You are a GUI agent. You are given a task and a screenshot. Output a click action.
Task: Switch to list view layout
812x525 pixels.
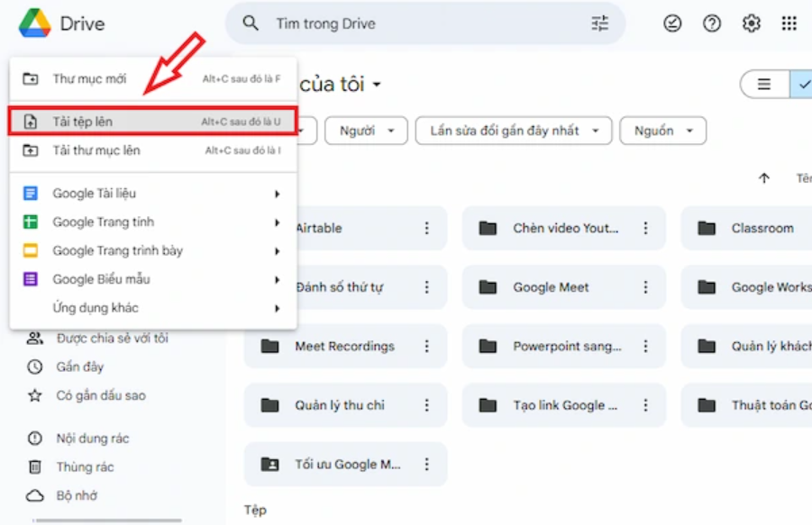[x=763, y=86]
